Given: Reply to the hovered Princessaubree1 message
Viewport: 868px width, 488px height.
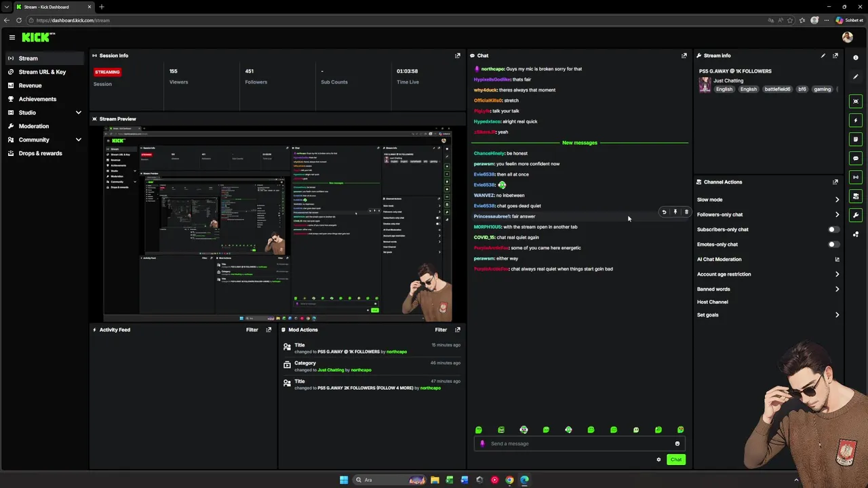Looking at the screenshot, I should pos(664,212).
